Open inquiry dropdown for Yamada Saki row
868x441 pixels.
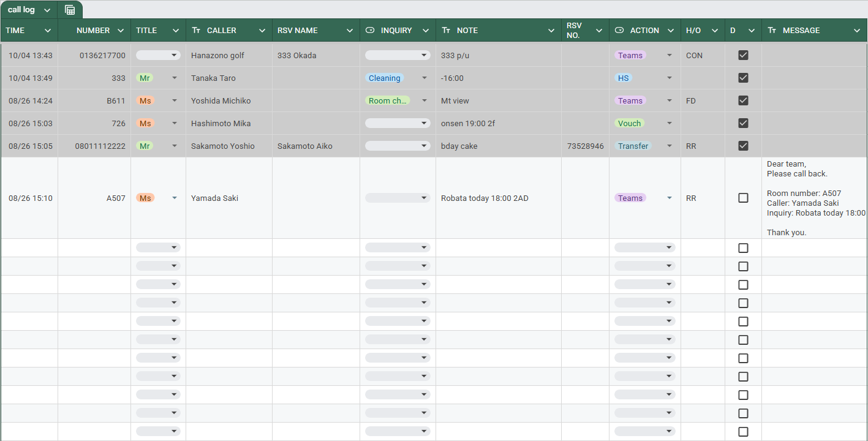click(398, 198)
